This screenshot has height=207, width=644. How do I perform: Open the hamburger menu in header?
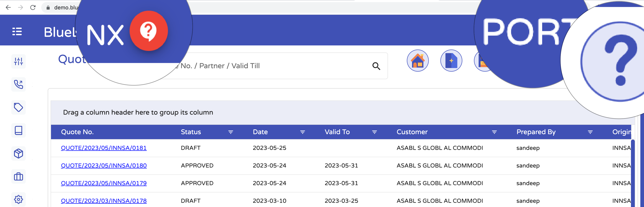click(17, 31)
